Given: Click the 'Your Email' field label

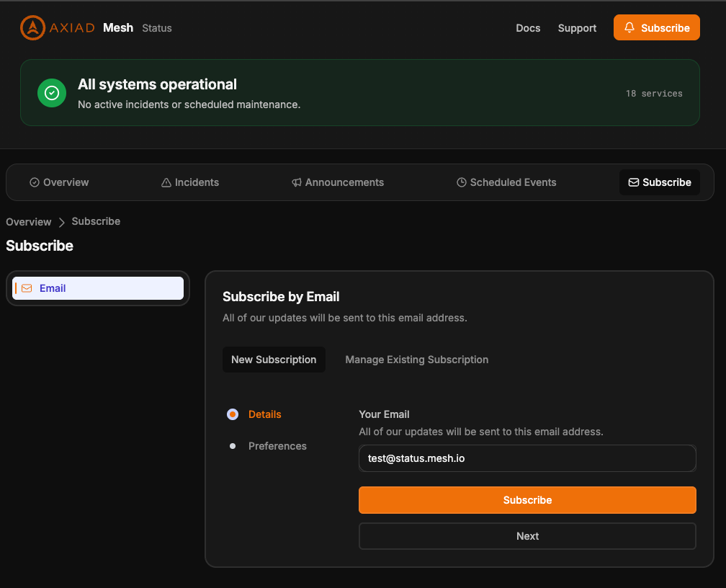Looking at the screenshot, I should point(384,414).
